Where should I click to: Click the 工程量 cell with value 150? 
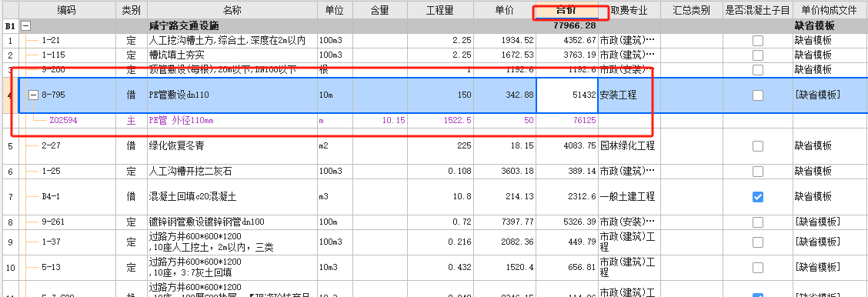[441, 95]
